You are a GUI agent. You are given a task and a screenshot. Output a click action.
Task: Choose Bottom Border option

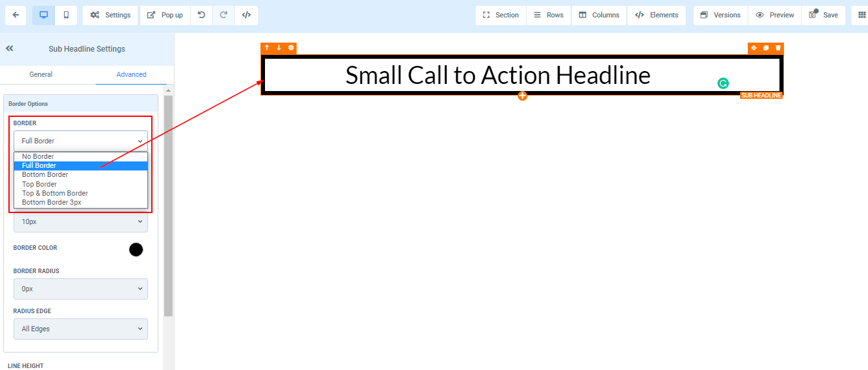tap(81, 174)
